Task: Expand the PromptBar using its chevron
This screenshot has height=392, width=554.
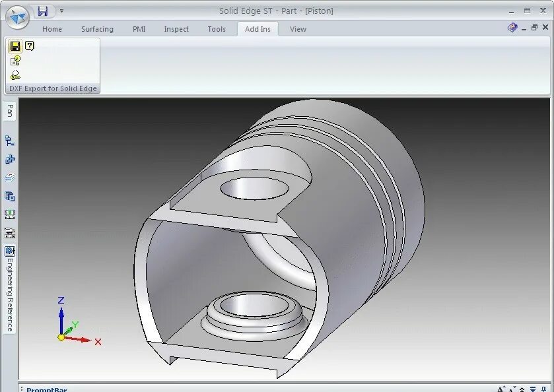Action: point(521,389)
